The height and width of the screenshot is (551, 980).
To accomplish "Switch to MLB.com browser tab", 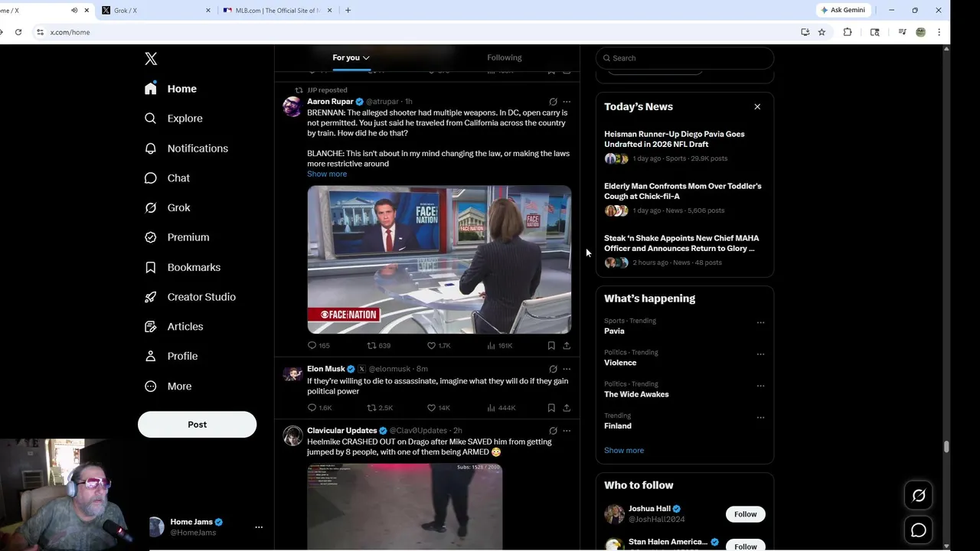I will (x=277, y=11).
